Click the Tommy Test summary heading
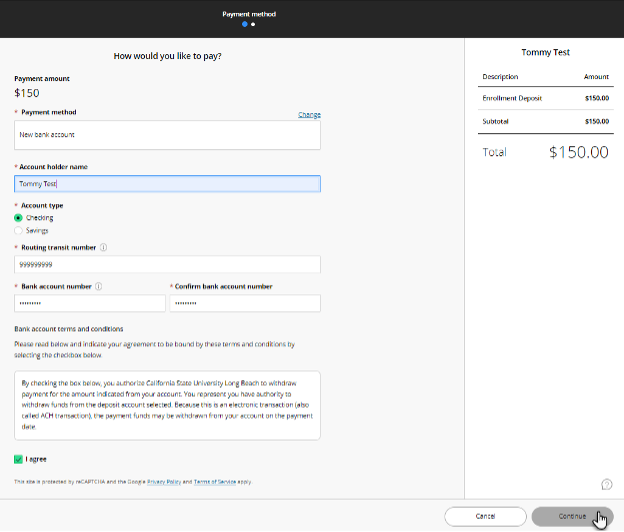 546,53
